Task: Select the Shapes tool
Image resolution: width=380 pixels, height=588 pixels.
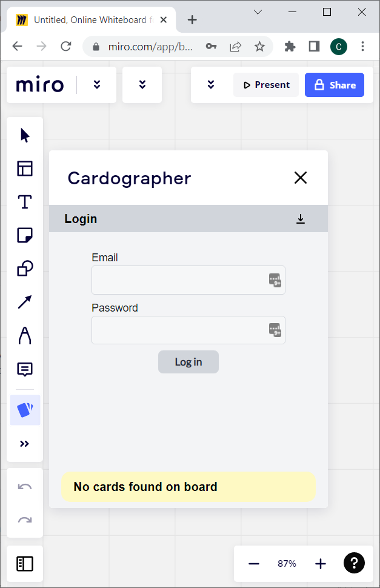Action: tap(25, 269)
